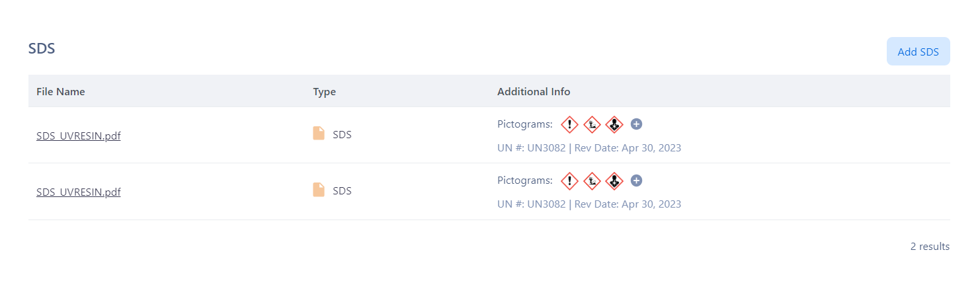Viewport: 980px width, 283px height.
Task: Expand more pictograms in the first row
Action: [x=637, y=124]
